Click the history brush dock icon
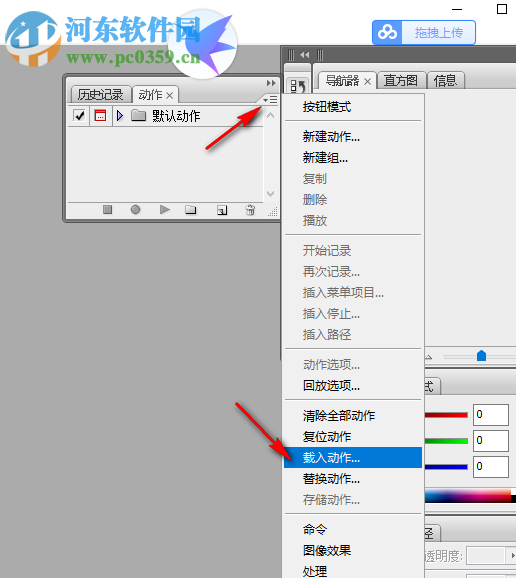 pyautogui.click(x=298, y=86)
